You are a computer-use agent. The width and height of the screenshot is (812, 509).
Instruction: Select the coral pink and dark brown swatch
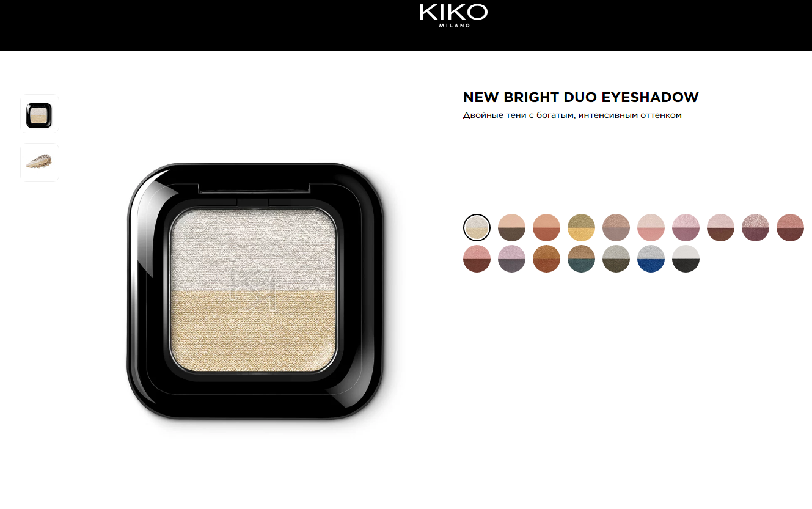point(477,258)
